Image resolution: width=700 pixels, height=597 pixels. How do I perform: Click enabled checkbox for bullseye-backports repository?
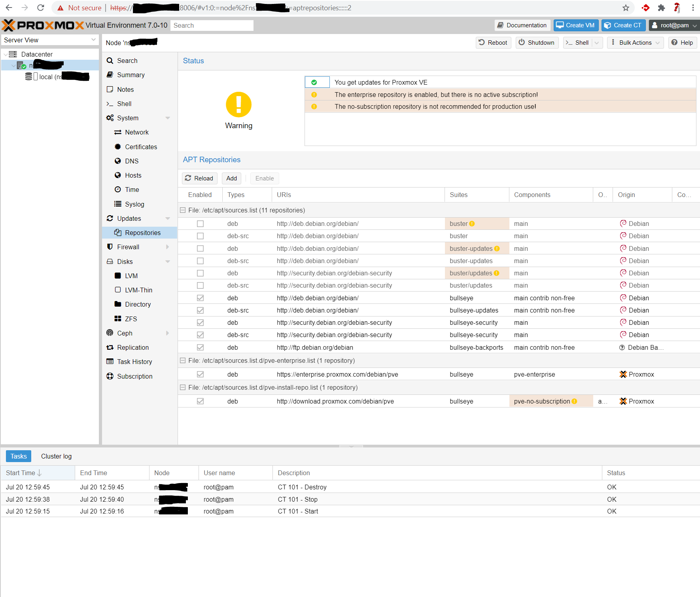pos(201,347)
